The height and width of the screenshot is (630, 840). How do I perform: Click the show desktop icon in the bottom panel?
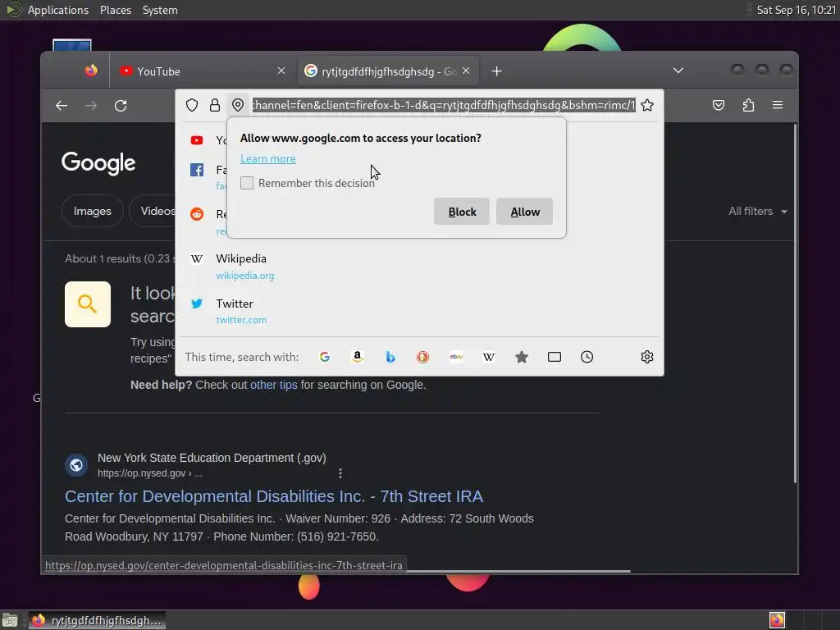[x=10, y=620]
